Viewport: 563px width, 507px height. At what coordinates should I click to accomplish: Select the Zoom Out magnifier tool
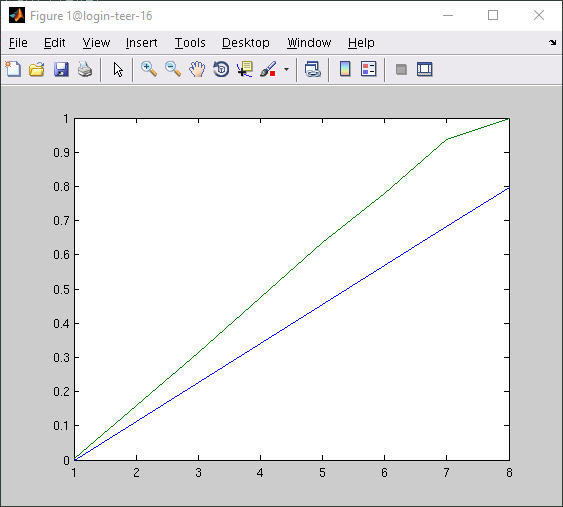click(x=173, y=69)
